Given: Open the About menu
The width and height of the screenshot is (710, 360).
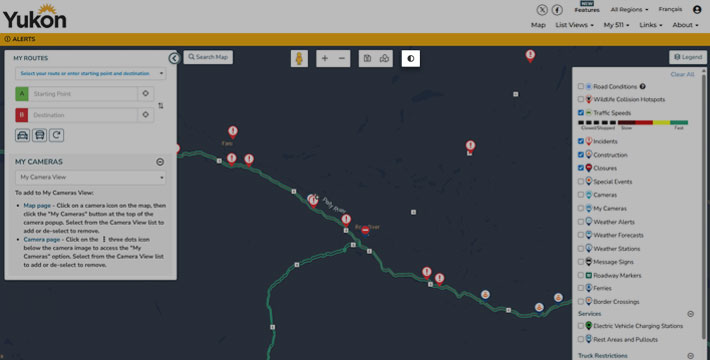Looking at the screenshot, I should tap(685, 25).
